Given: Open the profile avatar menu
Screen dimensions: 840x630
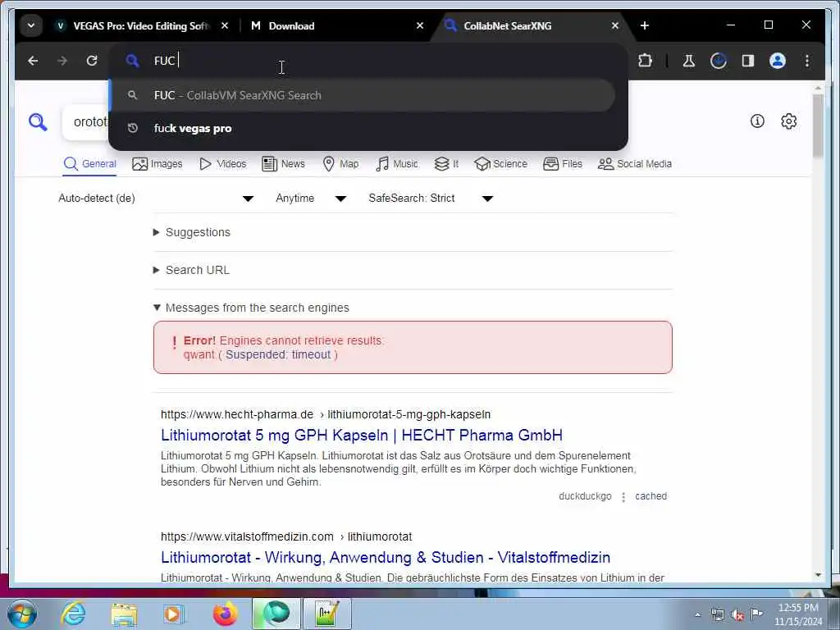Looking at the screenshot, I should click(x=778, y=61).
